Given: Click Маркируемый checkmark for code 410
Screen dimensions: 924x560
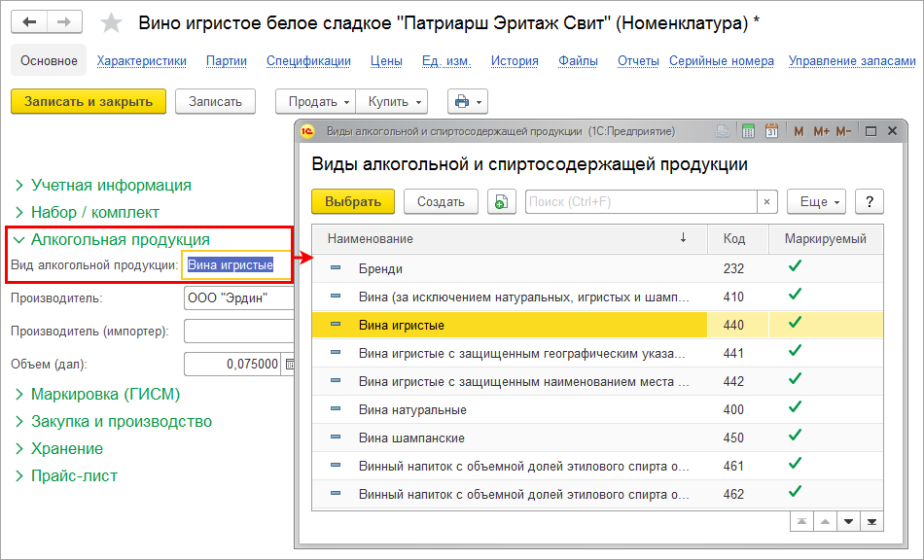Looking at the screenshot, I should 795,295.
